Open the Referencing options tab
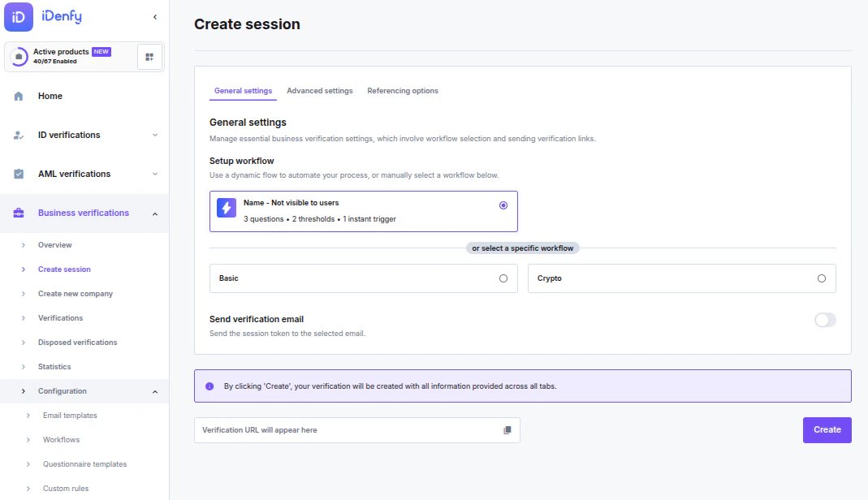The height and width of the screenshot is (500, 868). (403, 91)
